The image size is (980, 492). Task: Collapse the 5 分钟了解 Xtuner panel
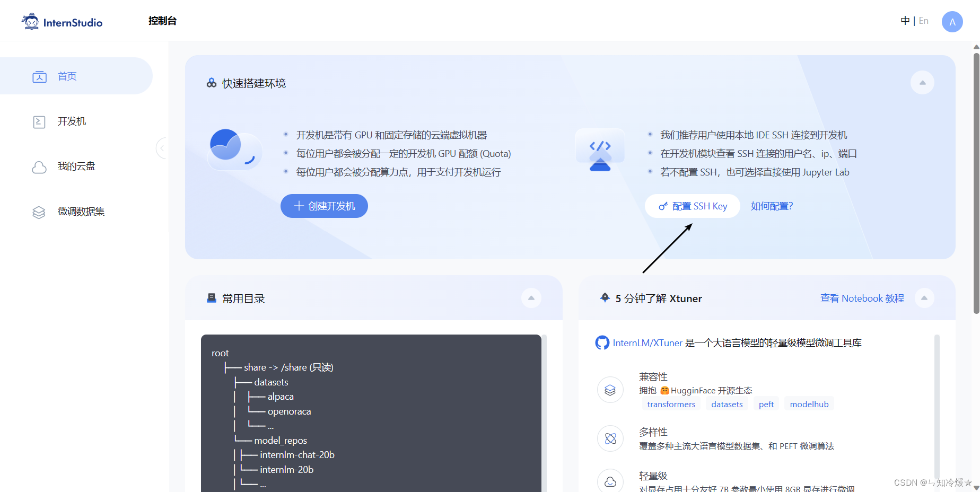coord(924,298)
